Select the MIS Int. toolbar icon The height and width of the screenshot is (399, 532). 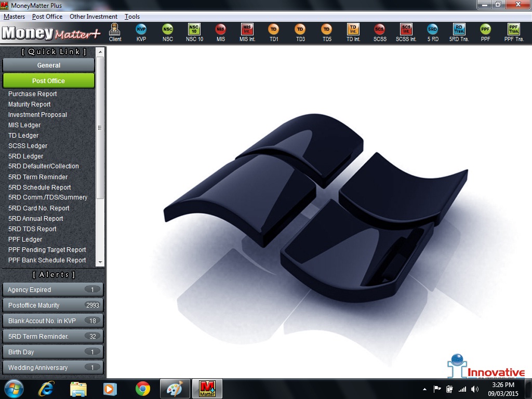coord(247,32)
